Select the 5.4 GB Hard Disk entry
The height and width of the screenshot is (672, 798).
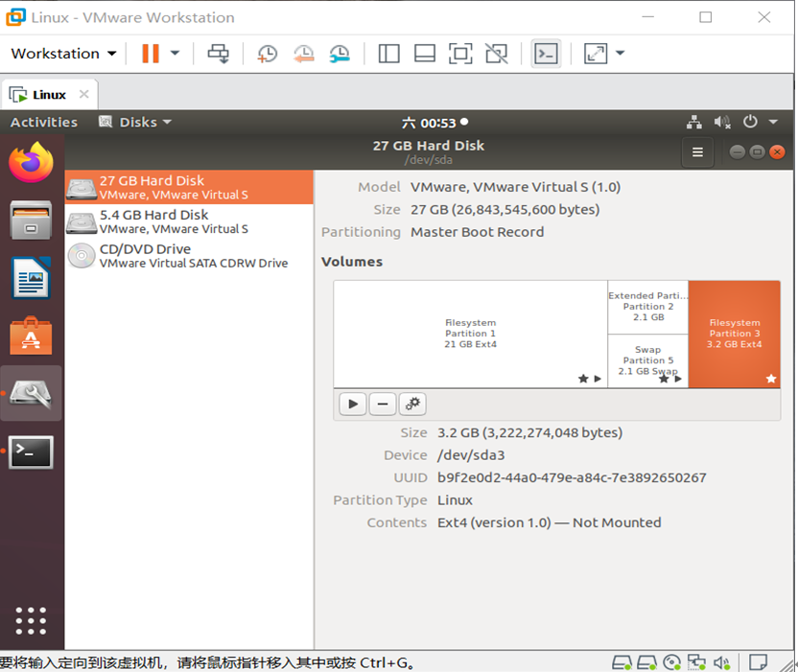(x=189, y=221)
